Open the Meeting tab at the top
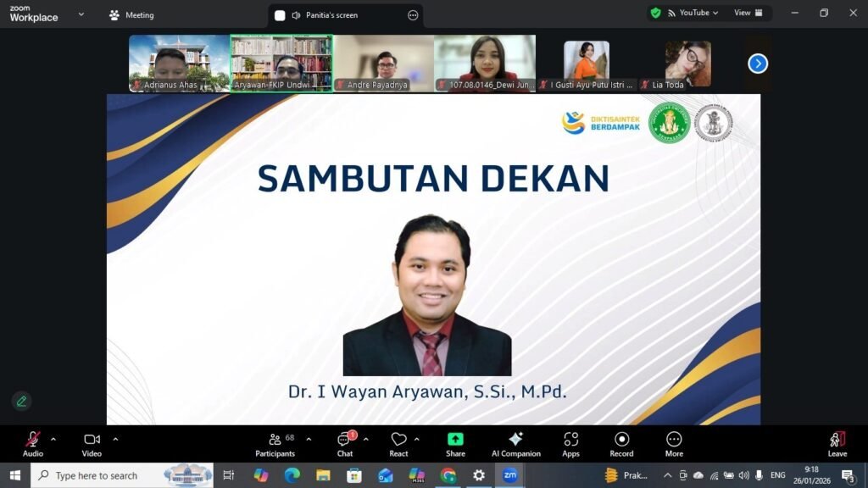Image resolution: width=868 pixels, height=488 pixels. pos(131,15)
